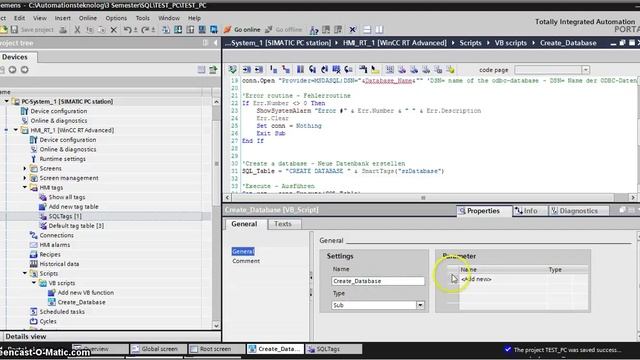Split editor space horizontally icon
The height and width of the screenshot is (360, 640).
[x=367, y=29]
